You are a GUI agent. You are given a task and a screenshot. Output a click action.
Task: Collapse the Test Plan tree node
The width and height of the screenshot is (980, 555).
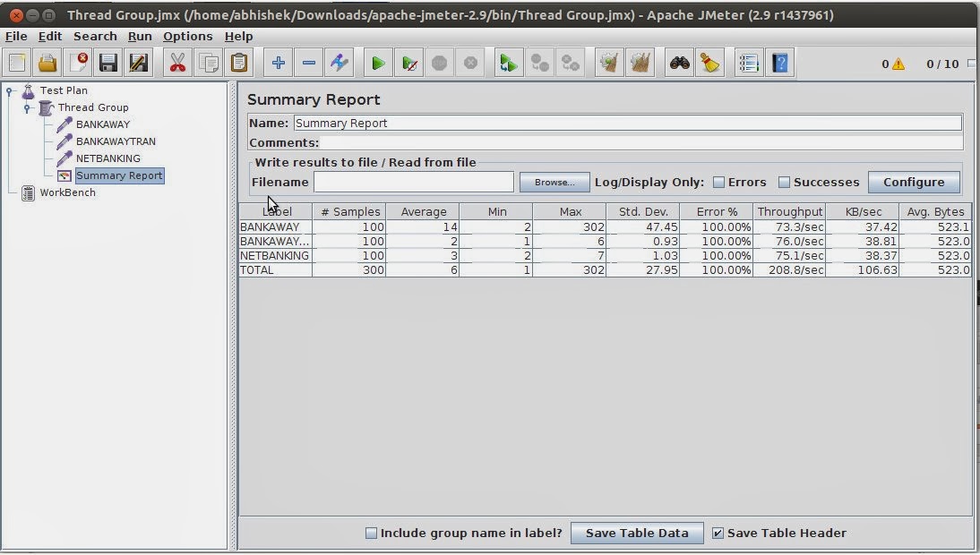click(x=11, y=90)
